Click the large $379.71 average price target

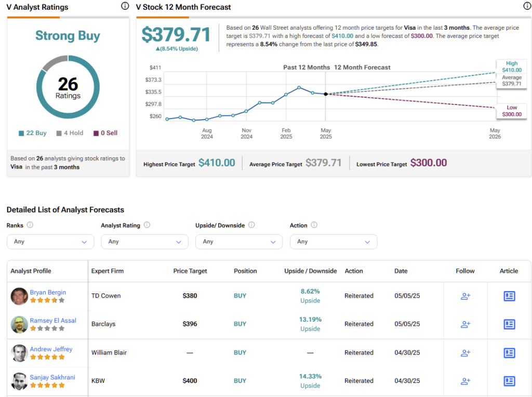pyautogui.click(x=176, y=35)
